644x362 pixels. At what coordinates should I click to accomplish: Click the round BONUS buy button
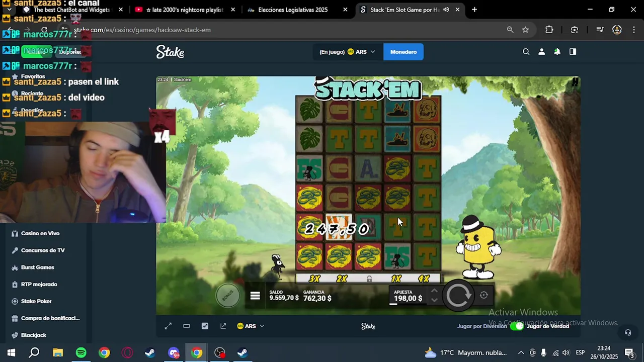coord(228,295)
